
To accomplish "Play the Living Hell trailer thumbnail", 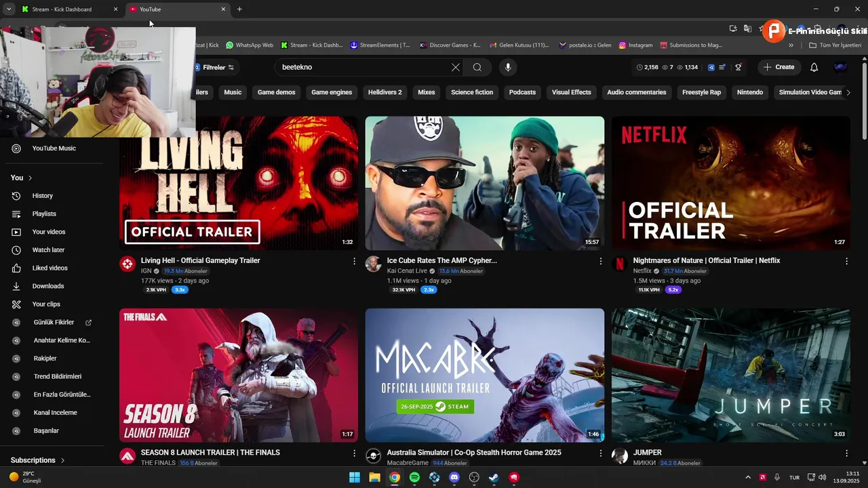I will (239, 183).
